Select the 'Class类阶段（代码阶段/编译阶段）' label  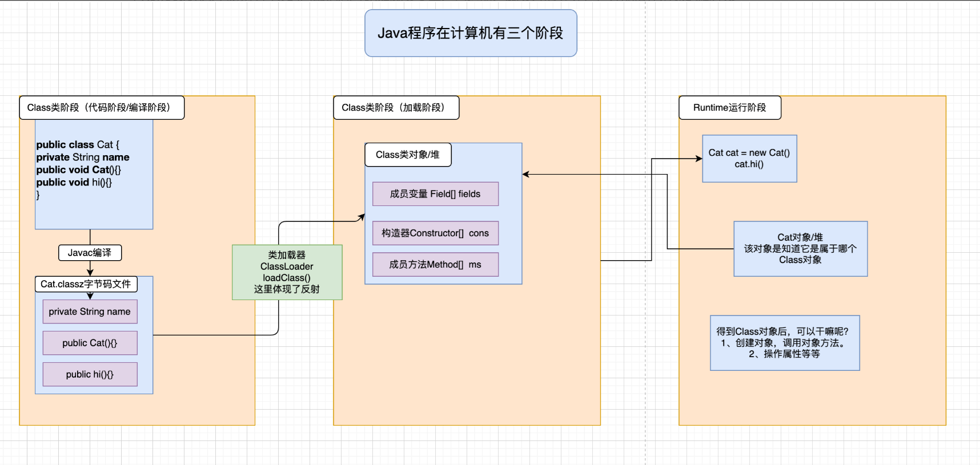point(102,107)
